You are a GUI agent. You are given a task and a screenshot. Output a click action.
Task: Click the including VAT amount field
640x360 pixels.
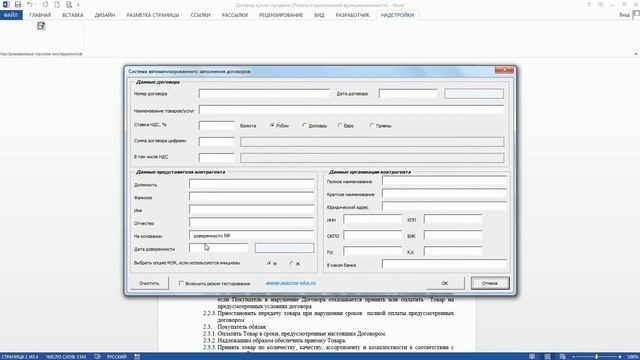(x=217, y=157)
